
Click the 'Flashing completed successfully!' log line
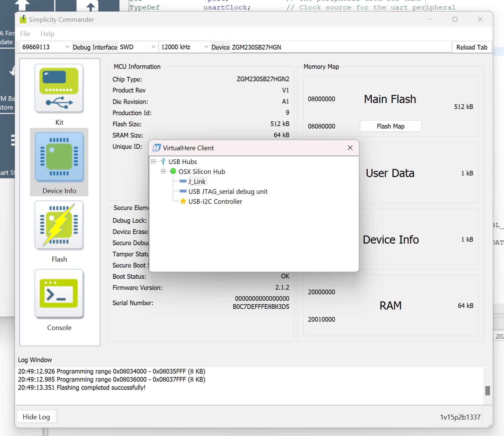[82, 387]
